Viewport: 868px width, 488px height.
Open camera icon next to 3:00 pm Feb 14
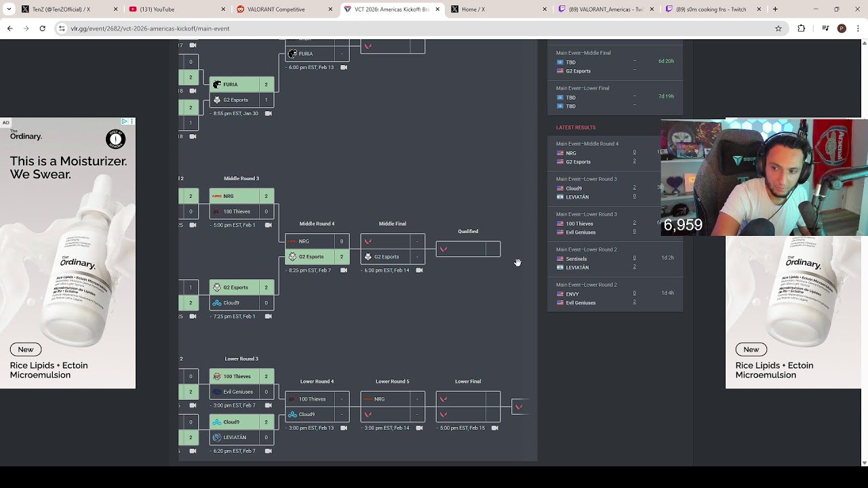point(419,428)
